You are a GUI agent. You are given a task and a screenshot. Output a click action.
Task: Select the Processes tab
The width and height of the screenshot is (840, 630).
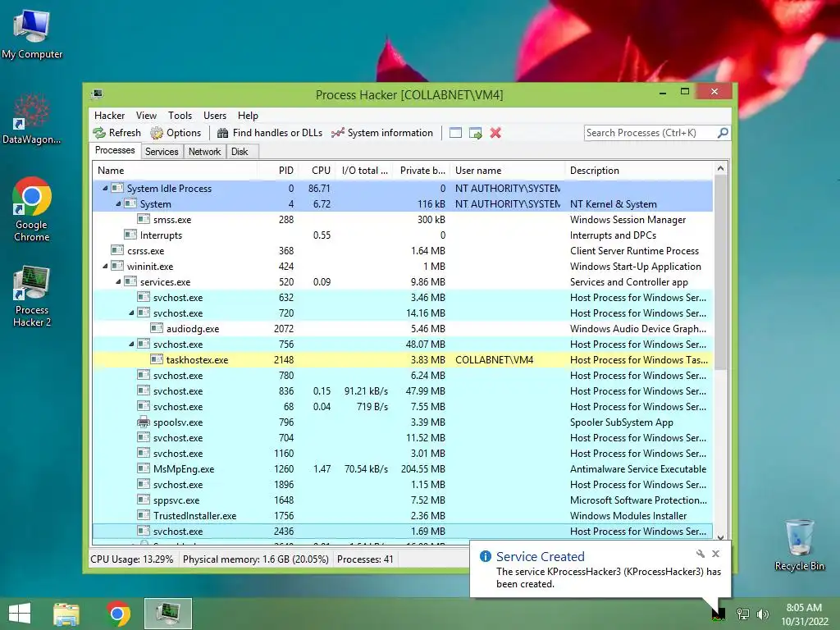pyautogui.click(x=115, y=150)
